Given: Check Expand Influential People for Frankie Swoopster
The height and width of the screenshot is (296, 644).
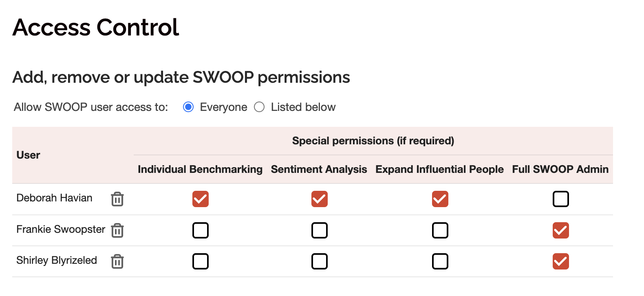Looking at the screenshot, I should pyautogui.click(x=440, y=230).
